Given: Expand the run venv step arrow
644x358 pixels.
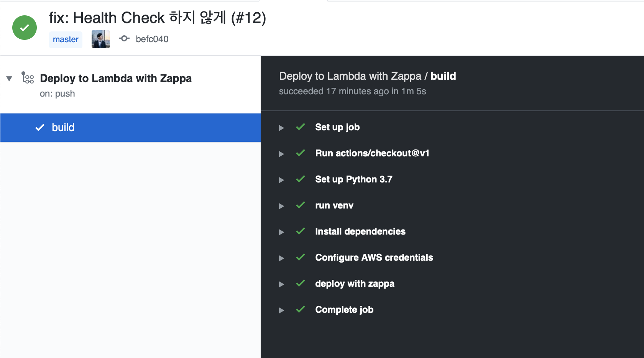Looking at the screenshot, I should point(281,206).
